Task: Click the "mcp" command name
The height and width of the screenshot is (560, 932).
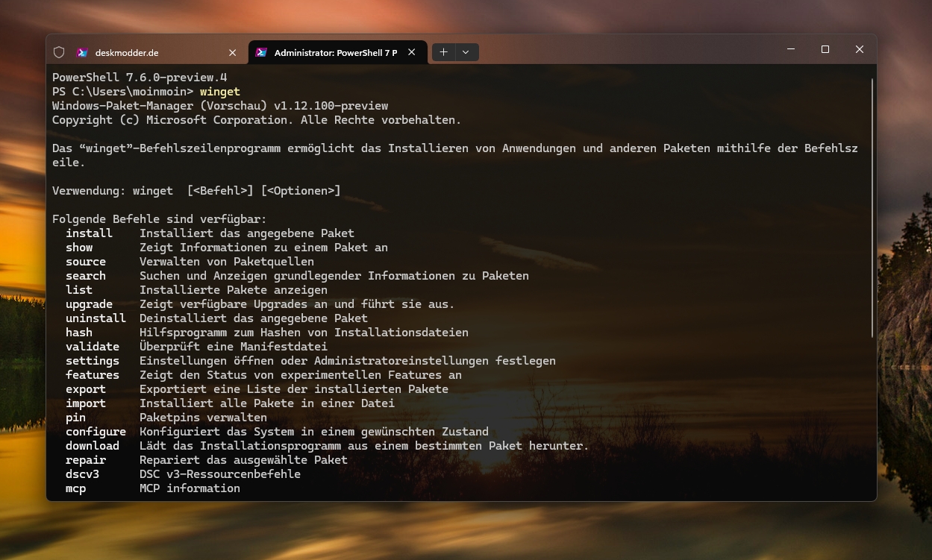Action: pos(75,488)
